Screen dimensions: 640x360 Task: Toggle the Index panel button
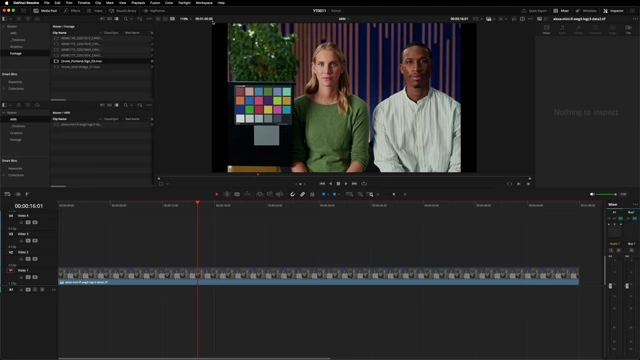tap(95, 11)
